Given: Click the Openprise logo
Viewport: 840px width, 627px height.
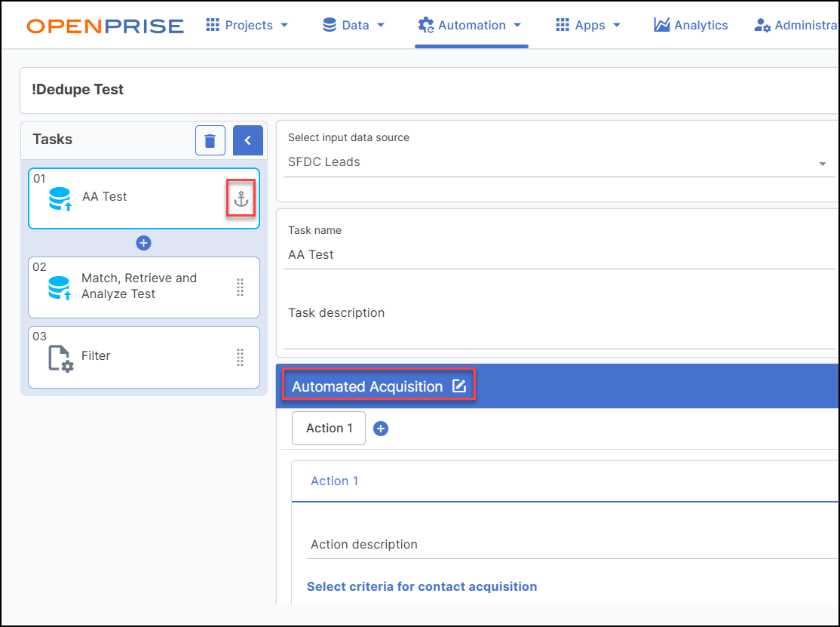Looking at the screenshot, I should pyautogui.click(x=105, y=26).
